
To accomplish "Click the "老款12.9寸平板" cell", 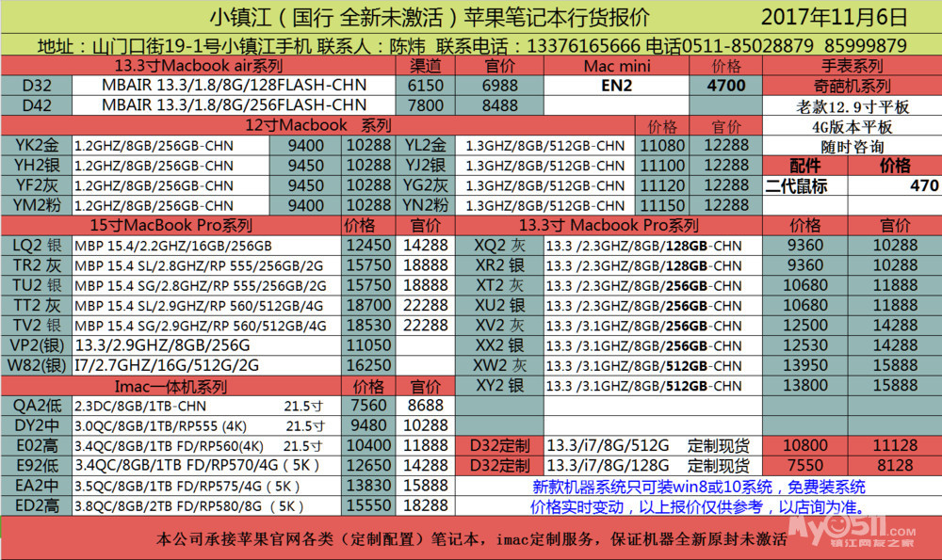I will click(852, 107).
